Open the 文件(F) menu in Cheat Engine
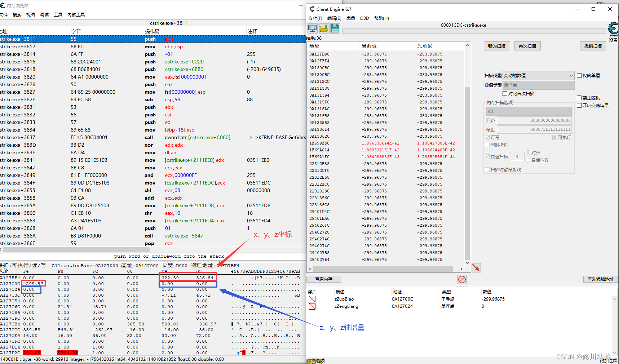This screenshot has height=364, width=619. 315,18
